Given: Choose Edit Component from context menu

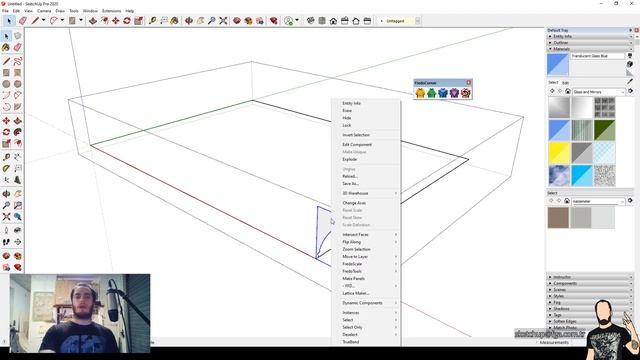Looking at the screenshot, I should point(357,144).
